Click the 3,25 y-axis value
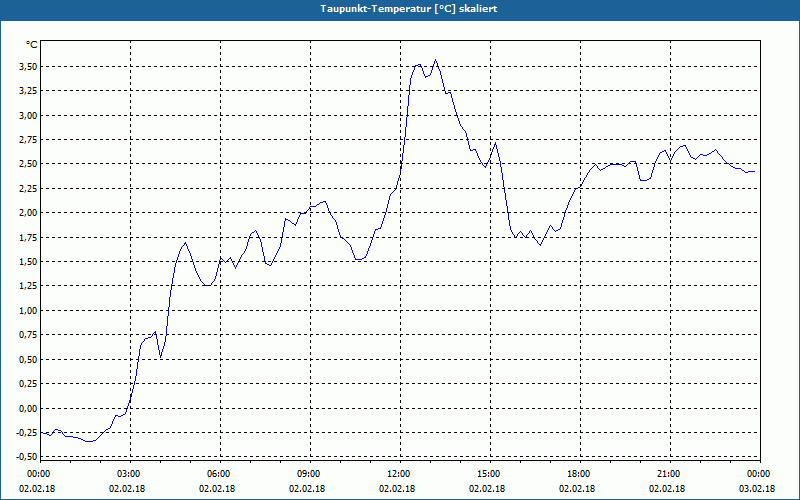Viewport: 800px width, 500px height. point(28,91)
